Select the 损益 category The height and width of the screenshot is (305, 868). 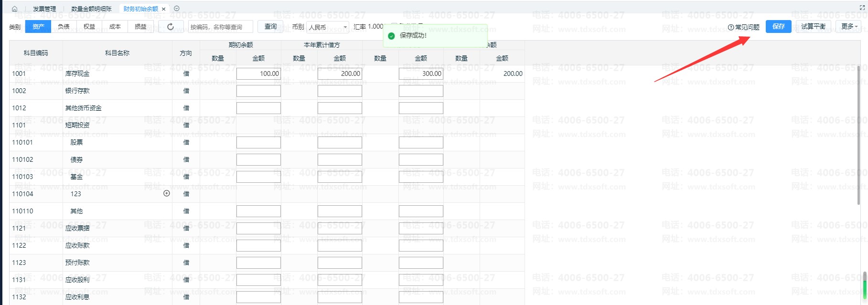[140, 27]
